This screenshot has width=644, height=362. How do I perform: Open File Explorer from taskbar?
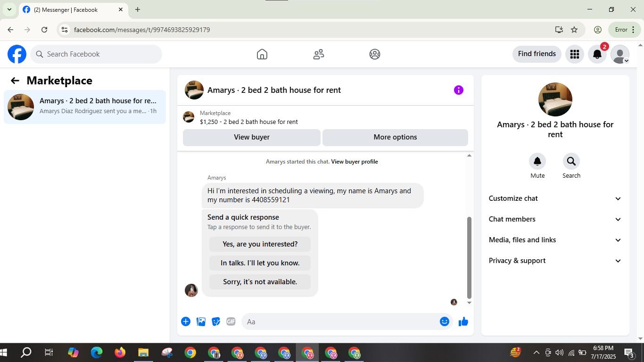point(143,353)
